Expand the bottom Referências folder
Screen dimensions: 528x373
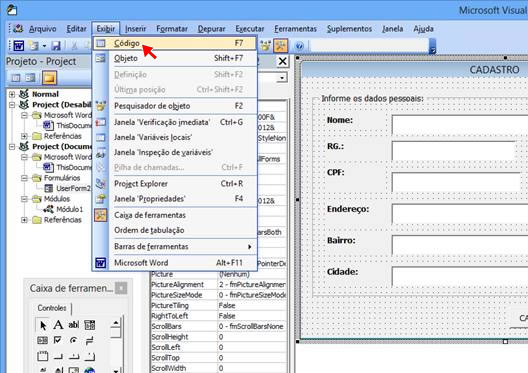point(24,220)
